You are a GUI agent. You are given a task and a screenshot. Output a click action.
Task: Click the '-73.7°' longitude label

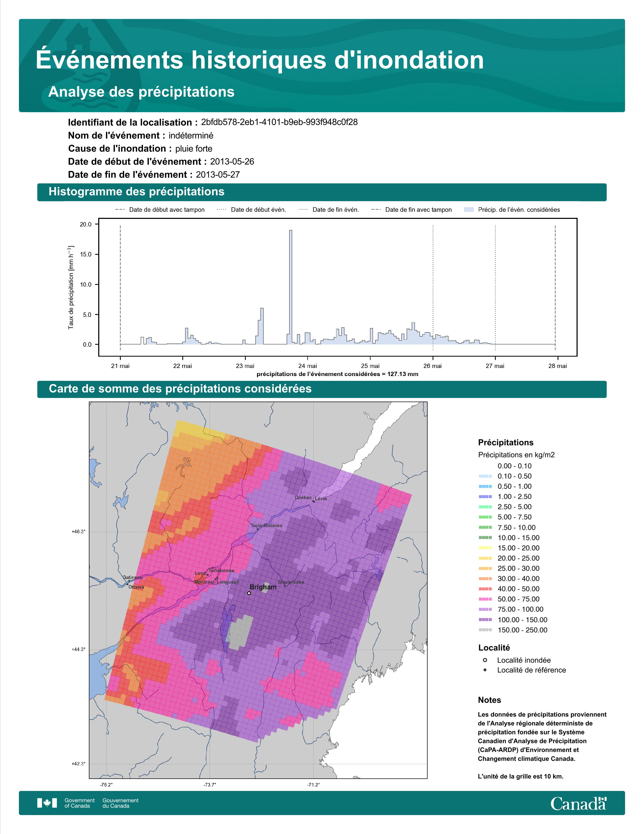click(x=210, y=785)
